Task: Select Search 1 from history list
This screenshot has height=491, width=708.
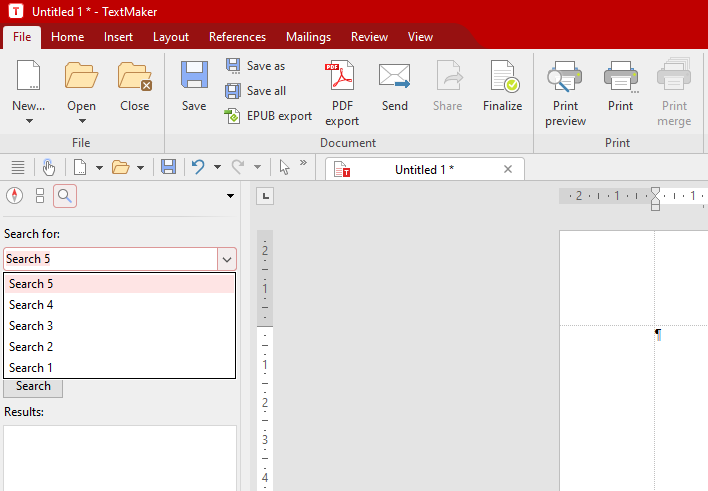Action: [120, 368]
